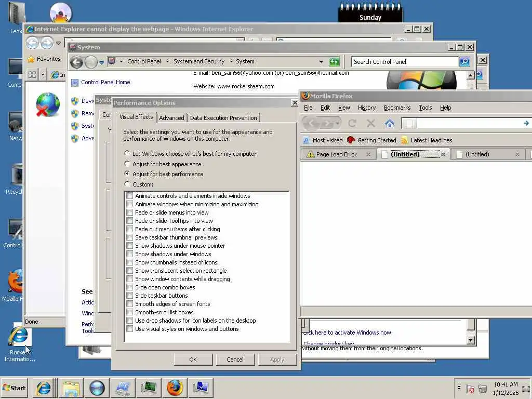The image size is (532, 399).
Task: Click Action Center flag tray icon
Action: [470, 389]
